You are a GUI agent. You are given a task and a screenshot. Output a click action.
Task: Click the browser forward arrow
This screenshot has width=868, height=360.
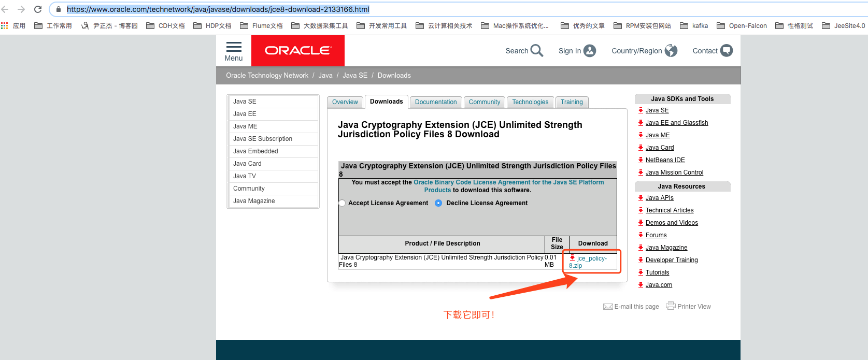(x=21, y=9)
